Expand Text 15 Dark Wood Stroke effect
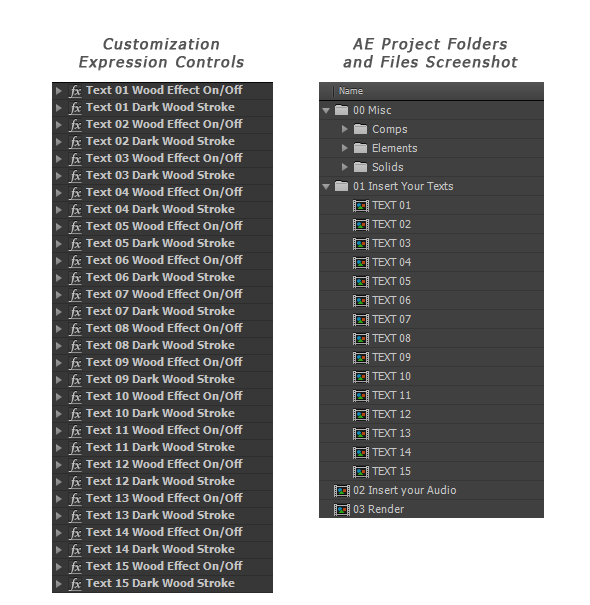 click(59, 584)
